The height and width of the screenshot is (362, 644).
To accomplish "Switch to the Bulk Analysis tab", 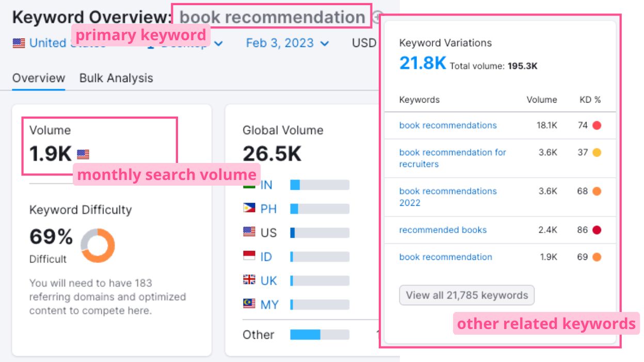I will coord(116,78).
